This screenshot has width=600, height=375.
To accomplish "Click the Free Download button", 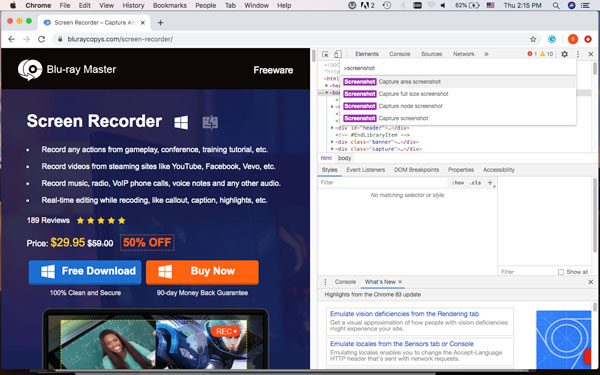I will coord(85,272).
